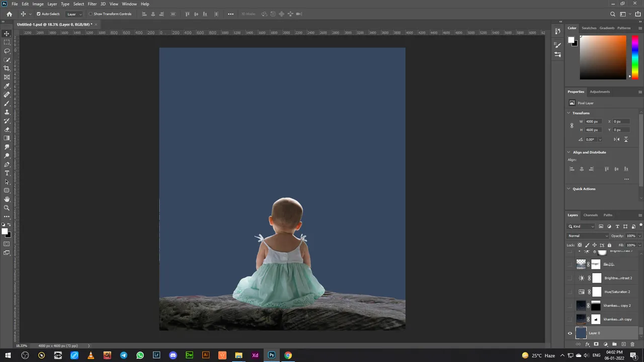Open the rotation angle dropdown
Image resolution: width=644 pixels, height=362 pixels.
point(600,140)
